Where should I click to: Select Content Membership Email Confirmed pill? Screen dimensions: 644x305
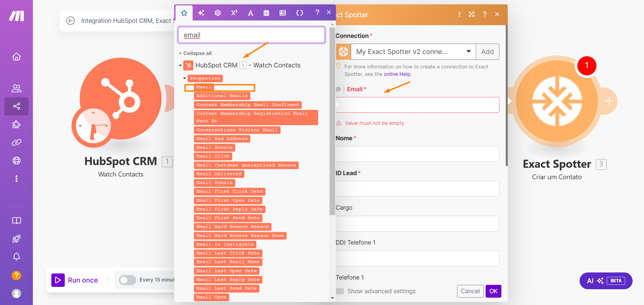248,105
